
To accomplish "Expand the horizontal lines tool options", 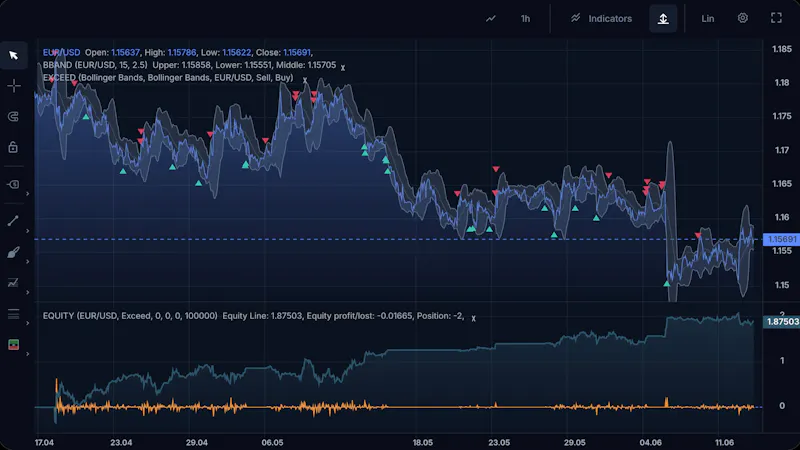I will (x=28, y=323).
